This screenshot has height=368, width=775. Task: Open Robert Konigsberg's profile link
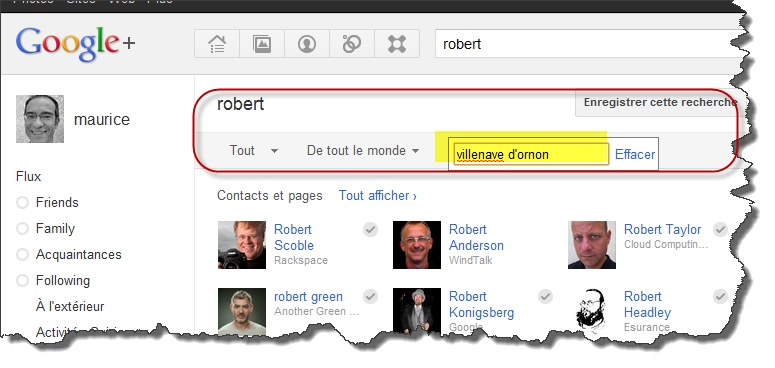tap(481, 305)
